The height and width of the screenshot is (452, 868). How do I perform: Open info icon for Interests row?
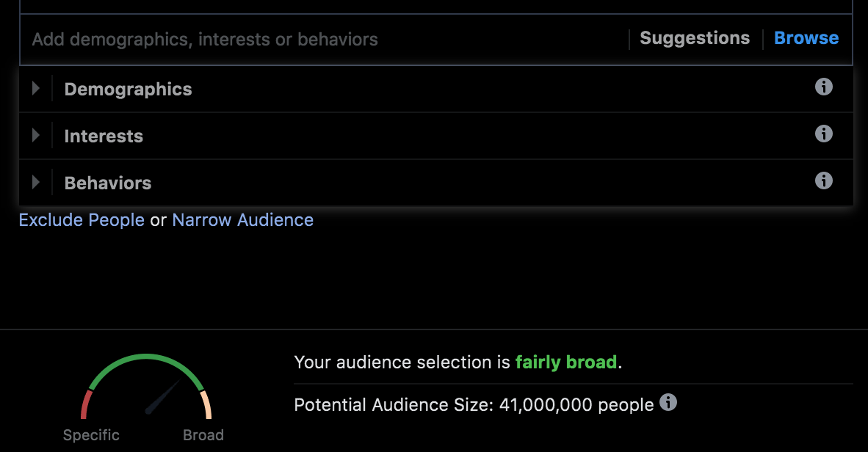pos(824,134)
